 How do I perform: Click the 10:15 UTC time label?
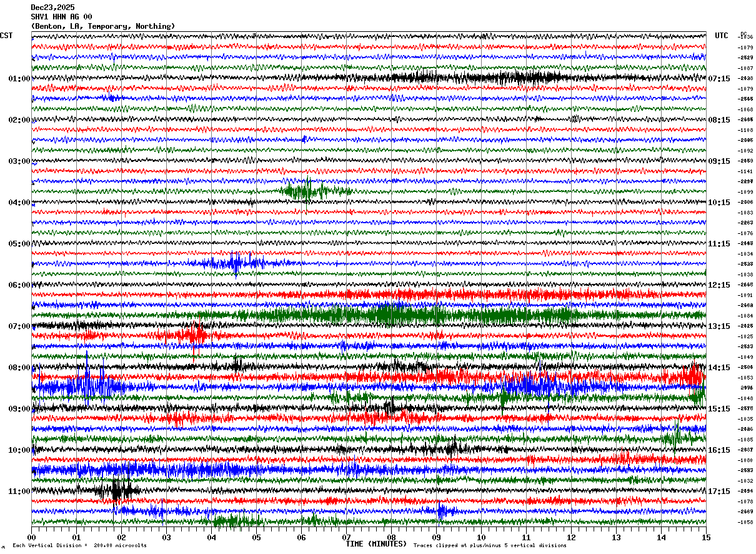pos(720,203)
